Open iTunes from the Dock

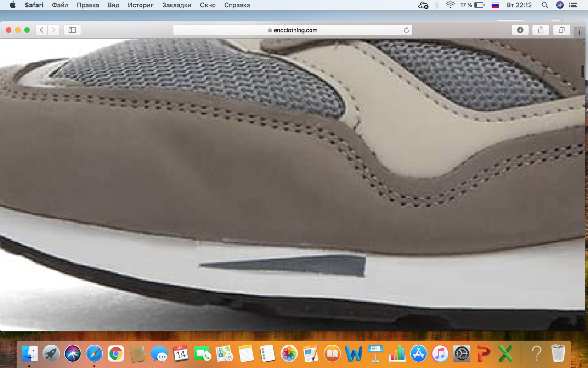(440, 353)
